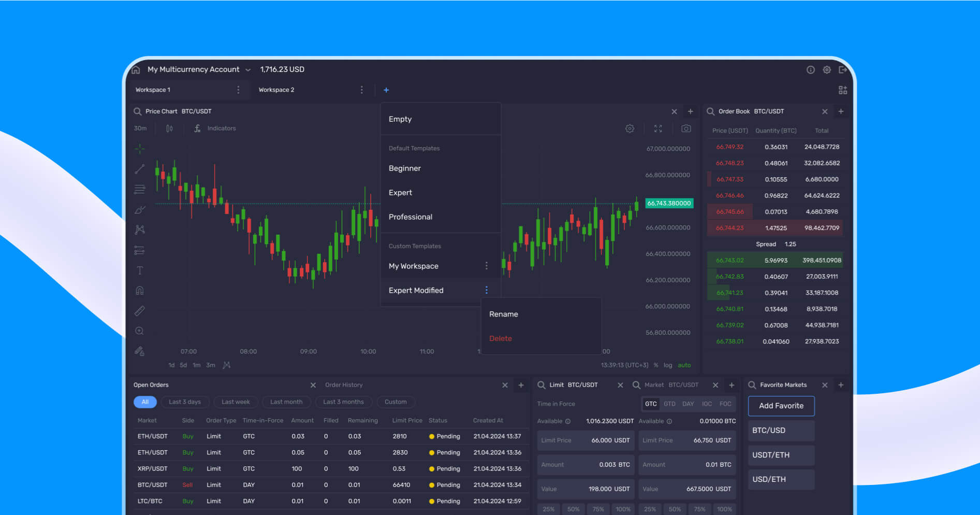Select the All orders filter
The height and width of the screenshot is (515, 980).
pos(145,402)
